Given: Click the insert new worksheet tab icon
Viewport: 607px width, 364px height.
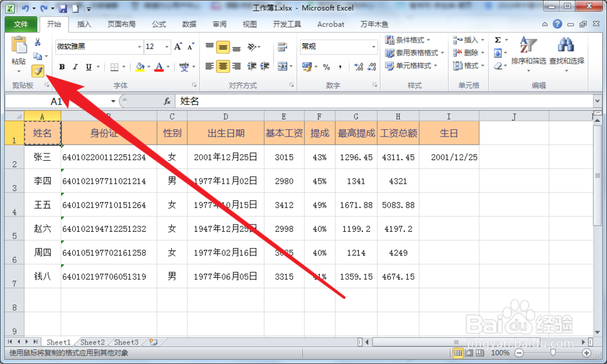Looking at the screenshot, I should pyautogui.click(x=154, y=342).
